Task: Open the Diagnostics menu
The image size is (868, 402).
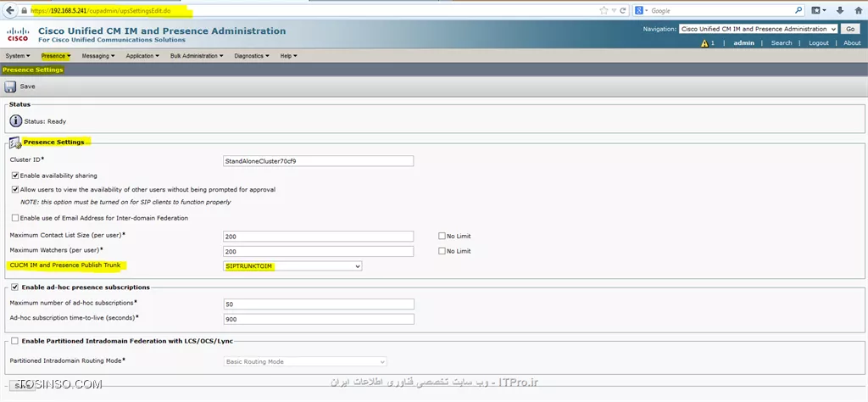Action: (251, 56)
